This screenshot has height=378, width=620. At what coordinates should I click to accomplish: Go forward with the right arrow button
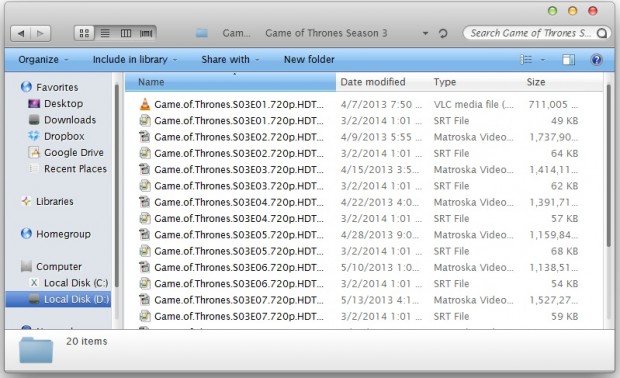point(40,34)
